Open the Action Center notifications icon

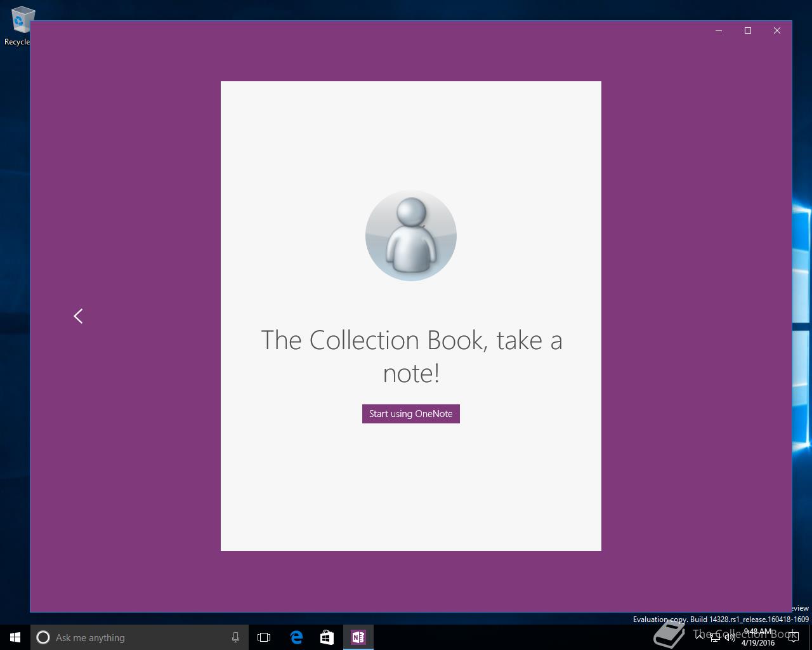tap(793, 638)
